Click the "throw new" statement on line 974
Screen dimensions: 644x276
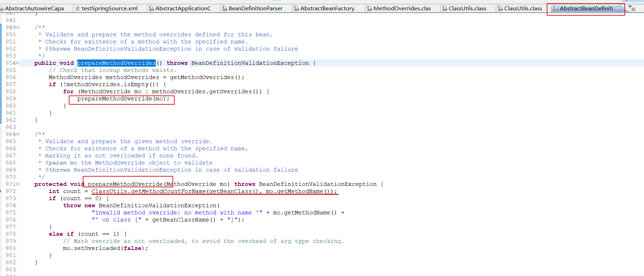(x=79, y=205)
